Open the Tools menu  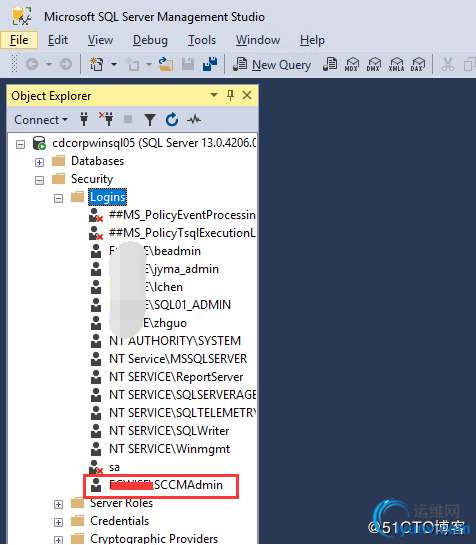pyautogui.click(x=202, y=40)
